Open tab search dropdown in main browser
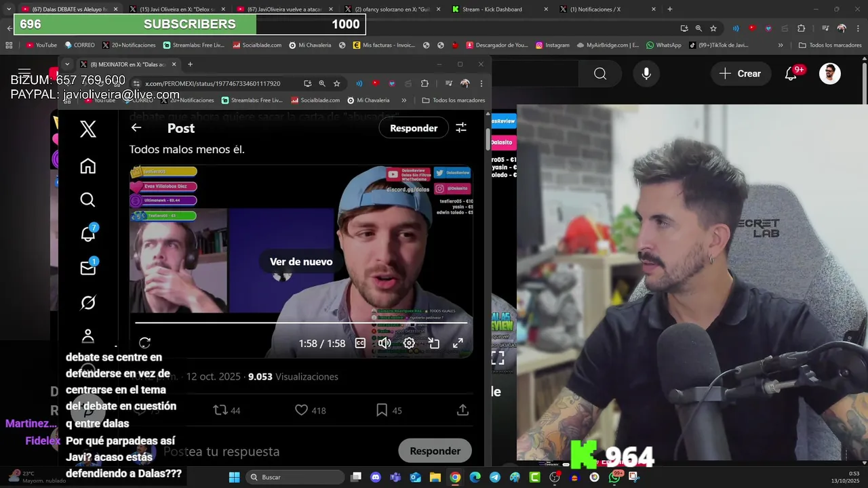 [8, 9]
